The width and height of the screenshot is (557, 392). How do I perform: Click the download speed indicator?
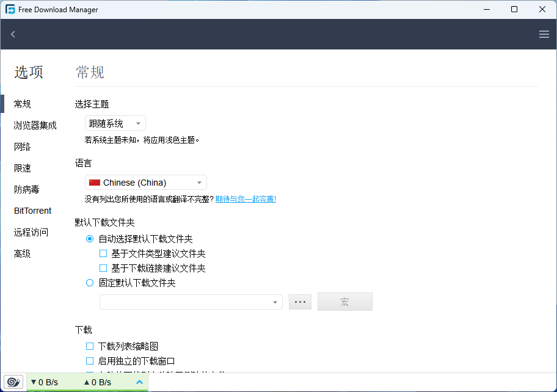point(45,382)
